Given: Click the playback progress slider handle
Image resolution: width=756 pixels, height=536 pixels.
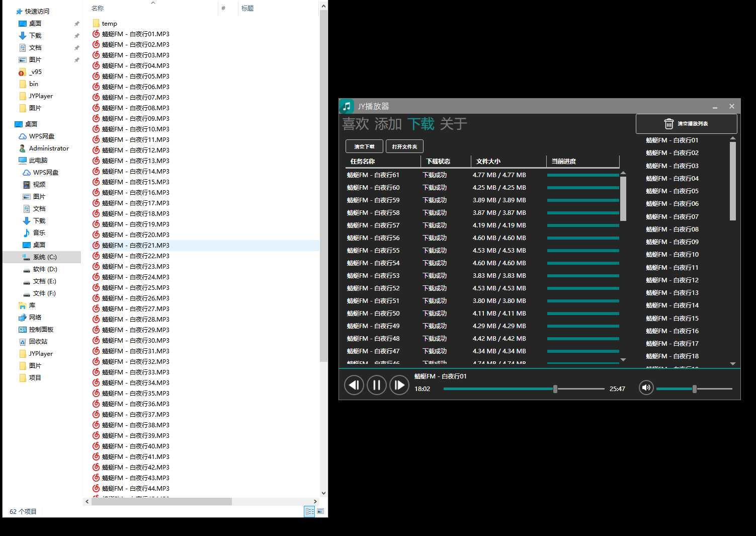Looking at the screenshot, I should (x=555, y=389).
